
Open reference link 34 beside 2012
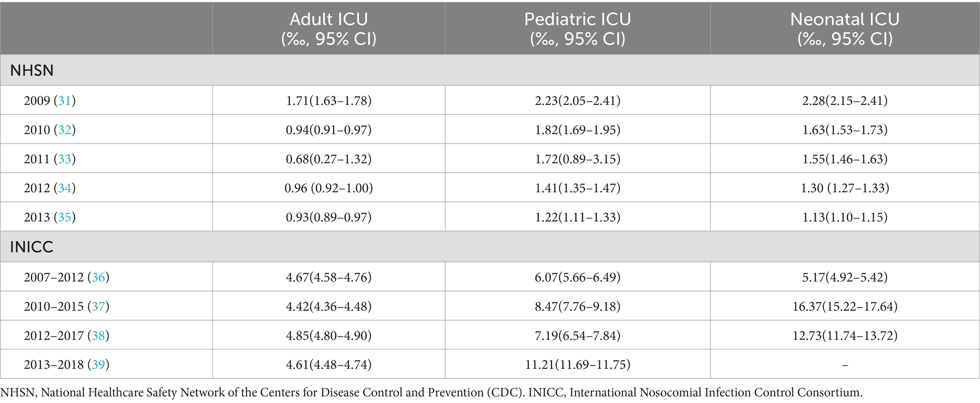tap(64, 188)
